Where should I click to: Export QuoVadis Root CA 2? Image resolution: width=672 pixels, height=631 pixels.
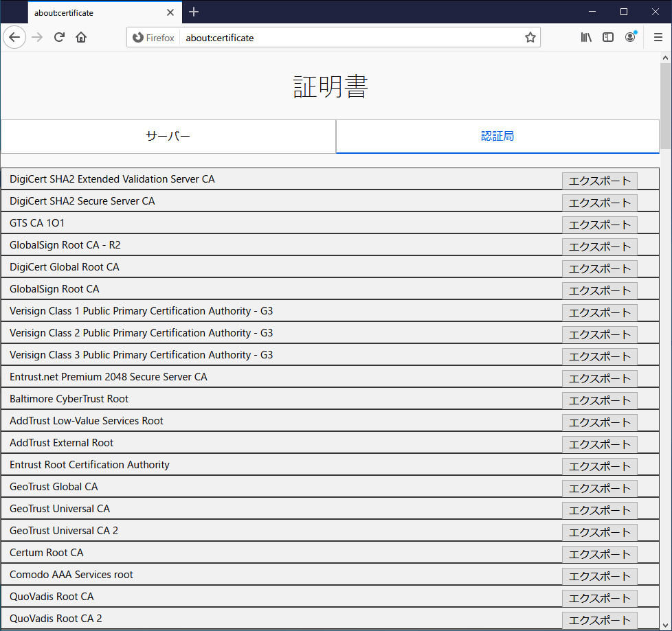(600, 620)
